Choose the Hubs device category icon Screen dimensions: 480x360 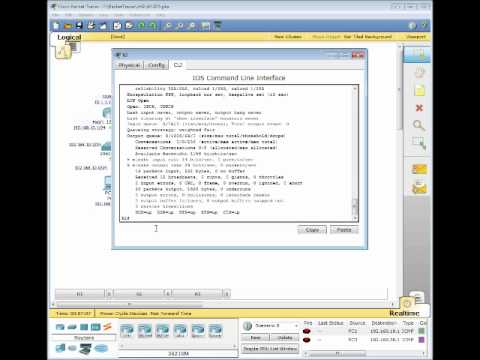84,327
